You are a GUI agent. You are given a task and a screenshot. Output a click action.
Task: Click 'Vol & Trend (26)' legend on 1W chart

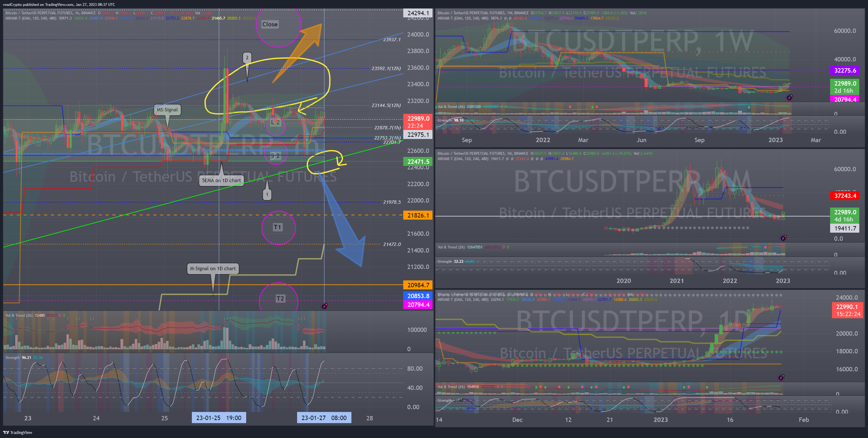click(x=451, y=107)
